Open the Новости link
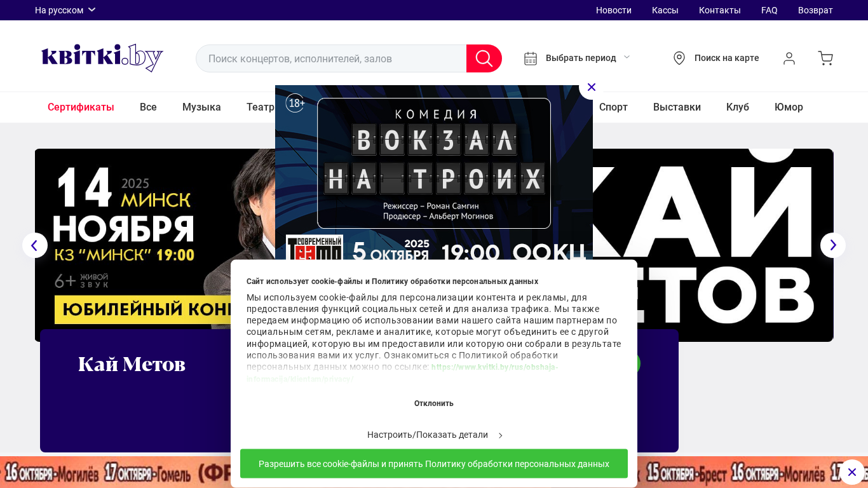This screenshot has height=488, width=868. (x=614, y=10)
